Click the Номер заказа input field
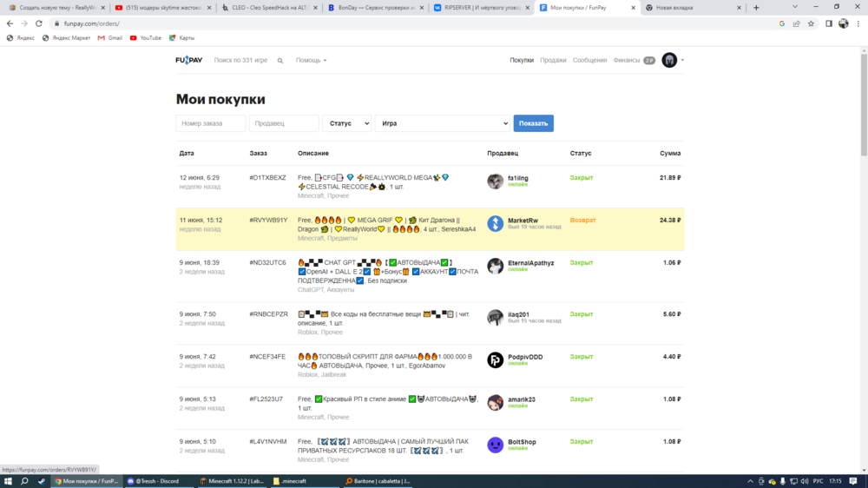 pos(211,123)
